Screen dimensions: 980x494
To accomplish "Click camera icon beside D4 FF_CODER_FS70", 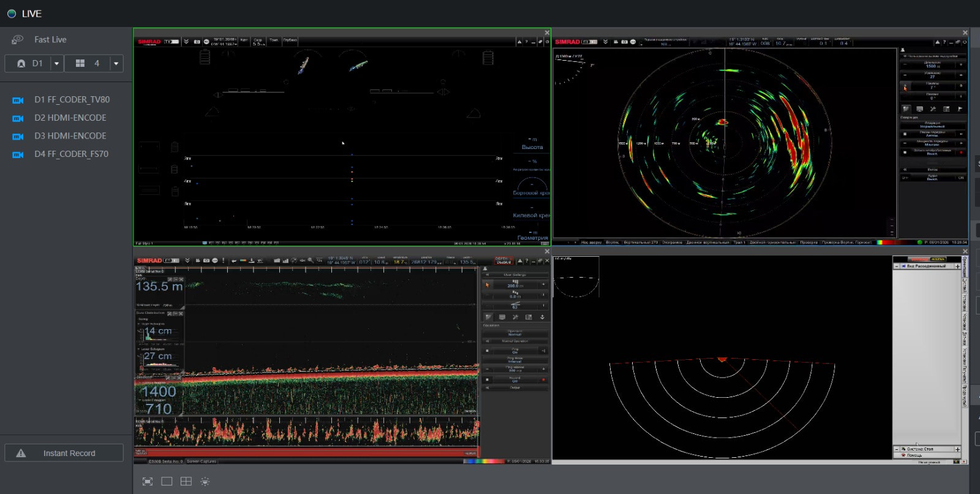I will coord(18,154).
